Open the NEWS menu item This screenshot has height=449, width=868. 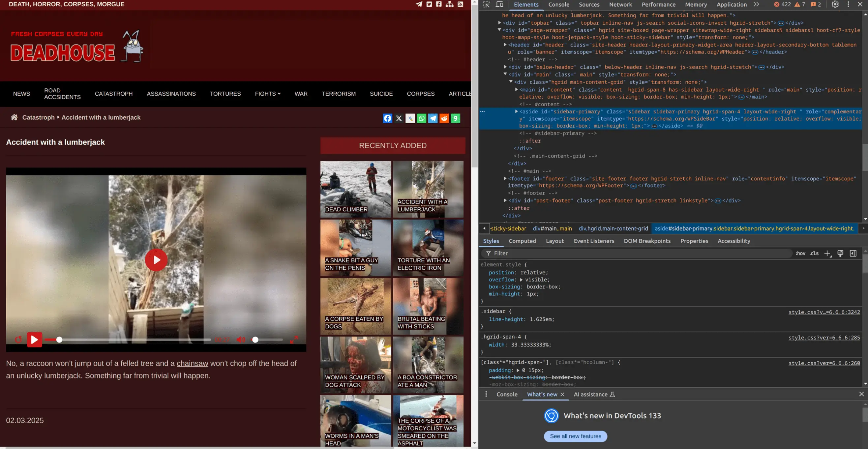tap(21, 94)
